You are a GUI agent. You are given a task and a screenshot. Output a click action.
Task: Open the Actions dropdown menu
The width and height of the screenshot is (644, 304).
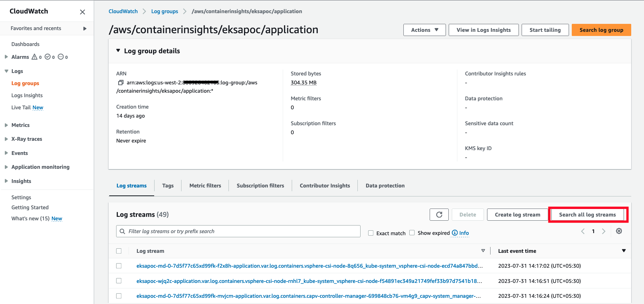coord(424,30)
